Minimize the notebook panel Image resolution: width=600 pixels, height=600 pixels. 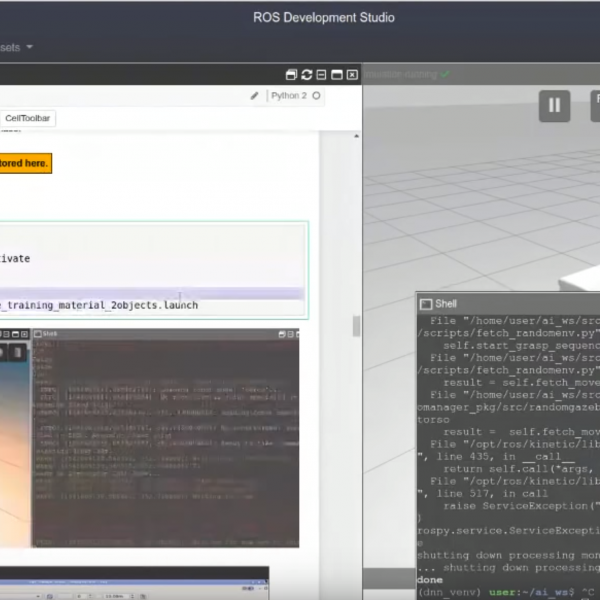(321, 75)
